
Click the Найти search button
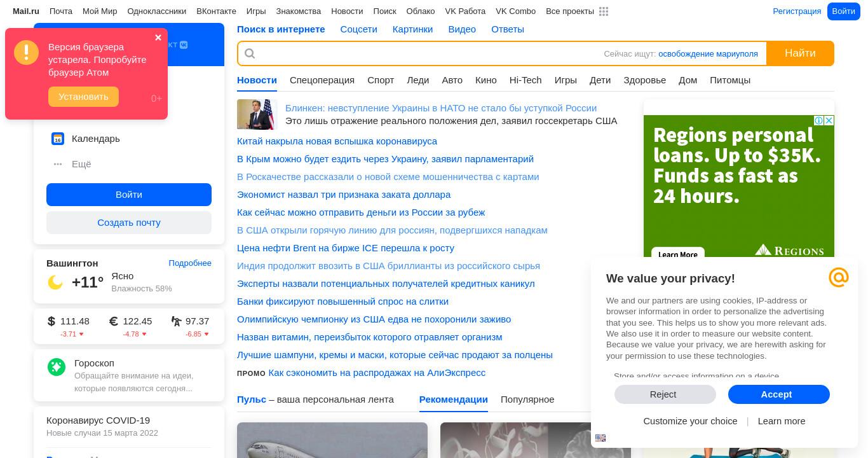tap(800, 53)
